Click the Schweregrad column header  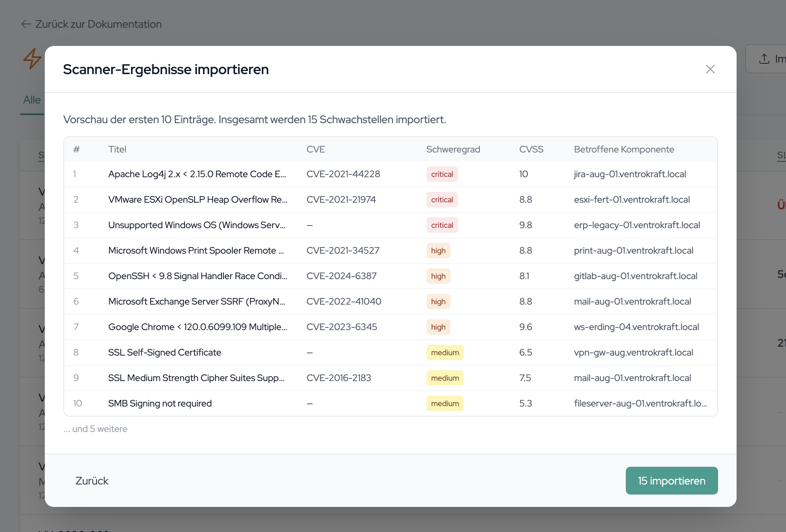pos(453,149)
